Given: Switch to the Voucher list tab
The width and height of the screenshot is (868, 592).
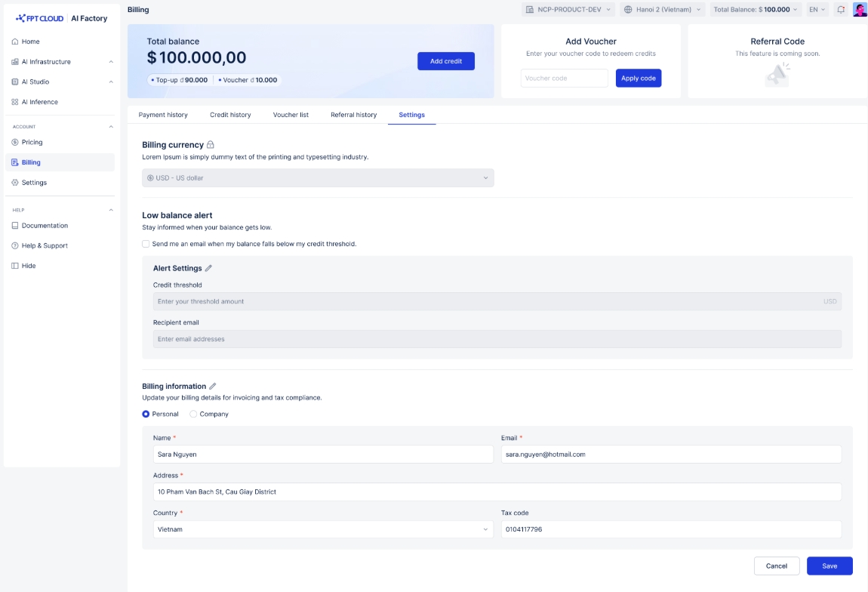Looking at the screenshot, I should pyautogui.click(x=291, y=115).
